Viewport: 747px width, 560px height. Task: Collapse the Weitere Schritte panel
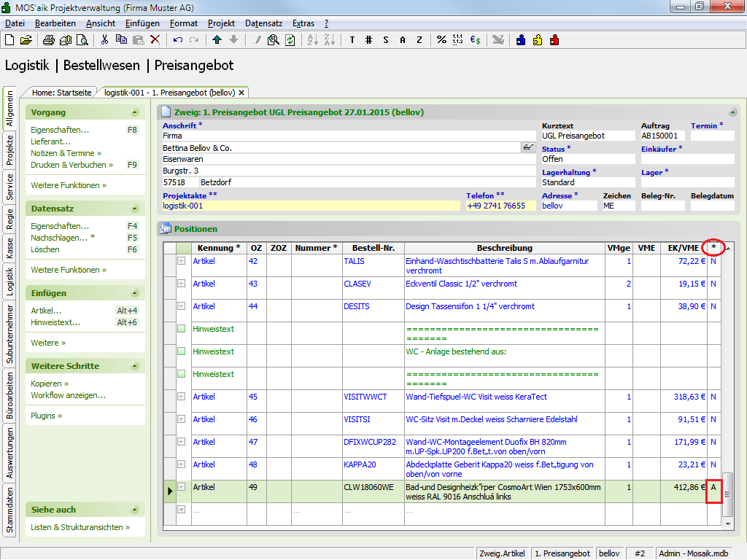click(x=135, y=366)
